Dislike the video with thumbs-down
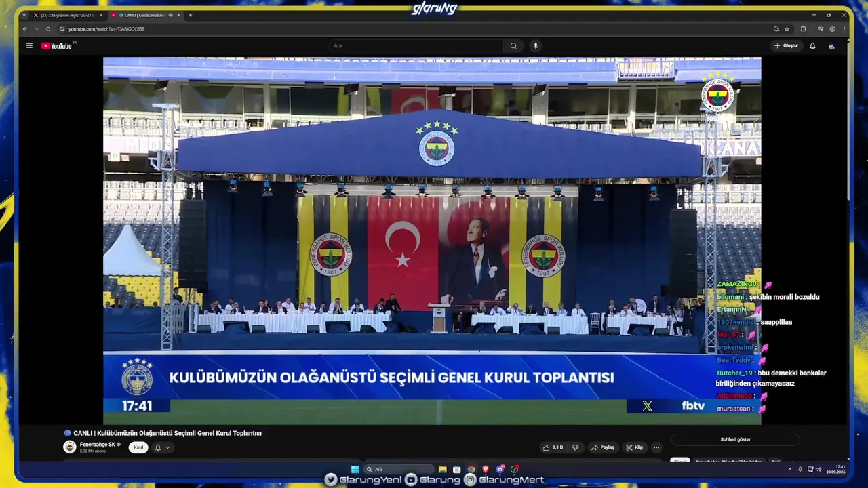 tap(576, 447)
